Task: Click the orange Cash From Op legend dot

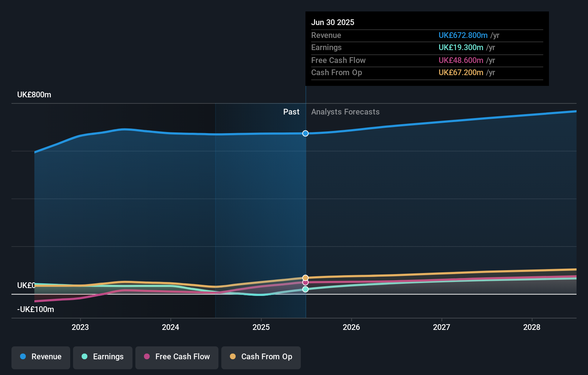Action: pos(233,357)
